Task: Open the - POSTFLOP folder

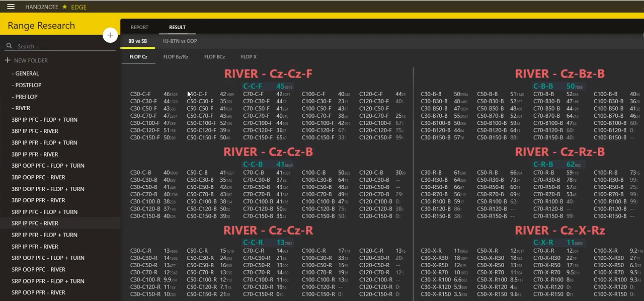Action: pyautogui.click(x=27, y=85)
